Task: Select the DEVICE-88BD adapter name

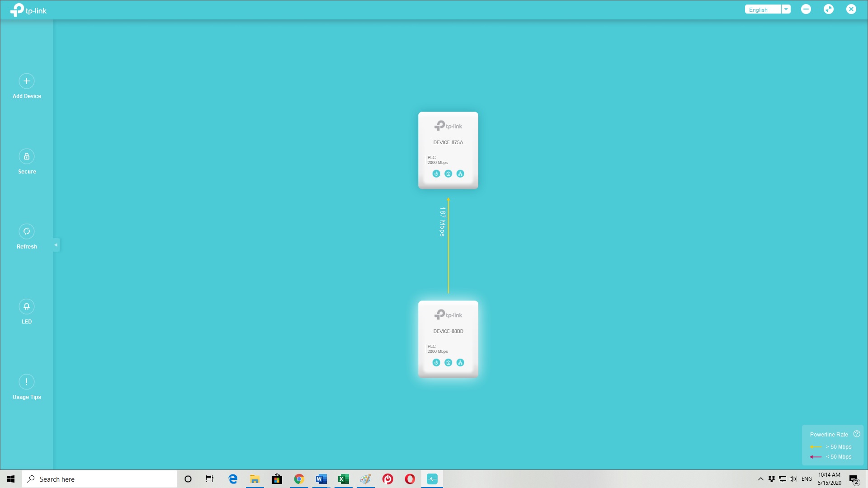Action: [x=448, y=331]
